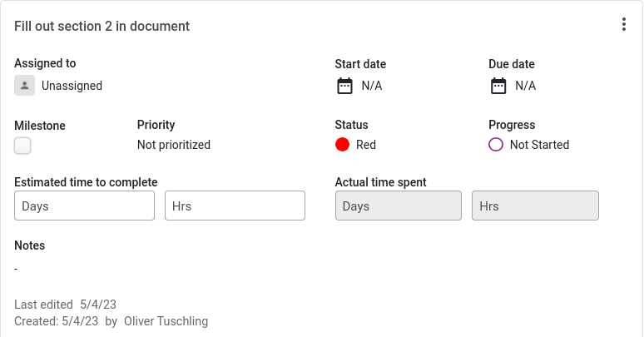Click the Due date calendar icon

click(x=498, y=86)
